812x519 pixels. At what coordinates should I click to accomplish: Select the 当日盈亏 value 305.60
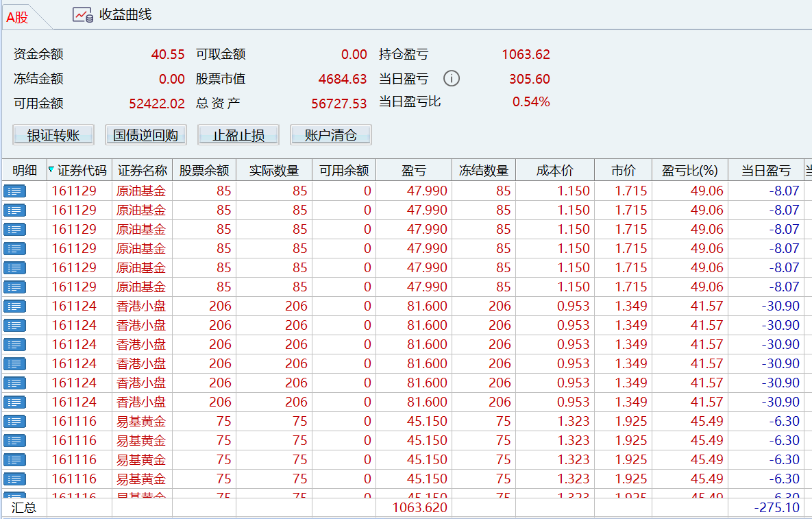click(529, 80)
